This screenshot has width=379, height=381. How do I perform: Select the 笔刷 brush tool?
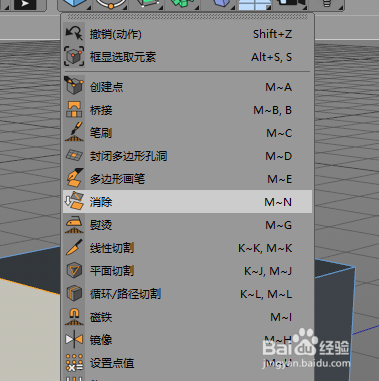click(187, 133)
